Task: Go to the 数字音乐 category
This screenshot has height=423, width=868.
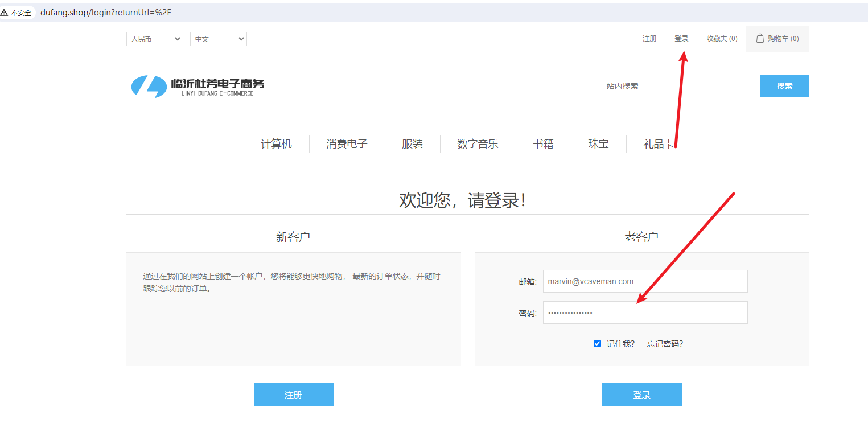Action: 478,144
